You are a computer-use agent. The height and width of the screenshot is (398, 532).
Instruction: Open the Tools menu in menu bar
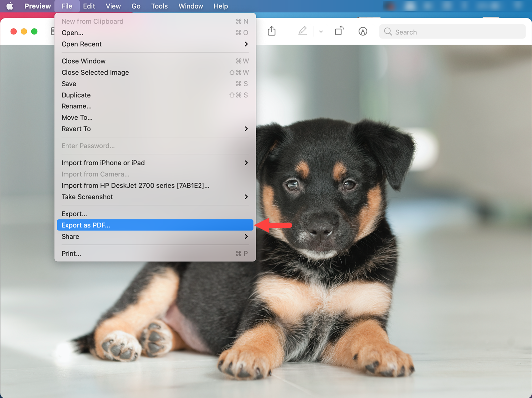coord(159,6)
